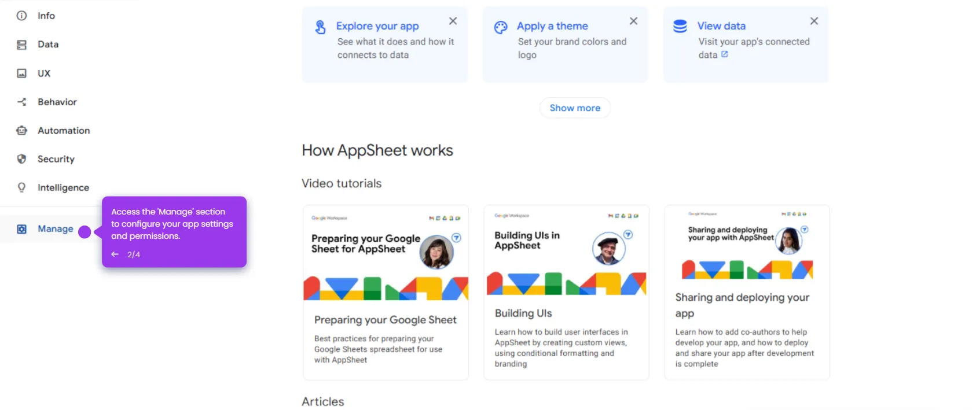Dismiss the Apply a theme card
The width and height of the screenshot is (980, 410).
(x=634, y=21)
